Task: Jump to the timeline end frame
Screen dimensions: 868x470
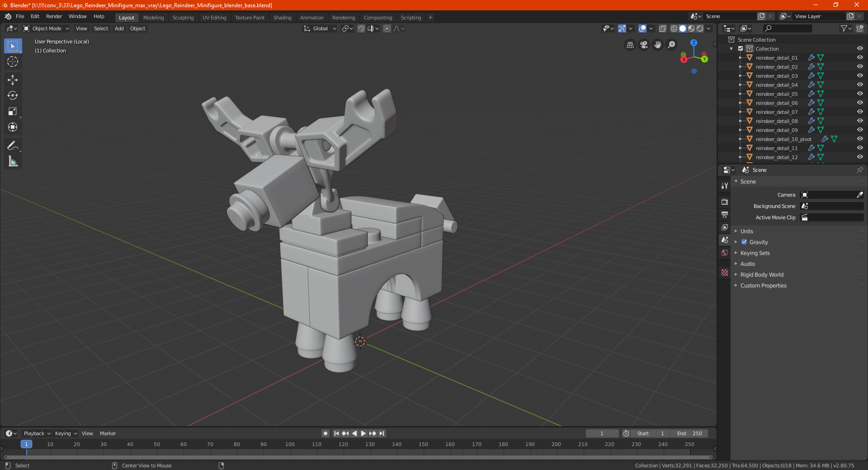Action: click(382, 433)
